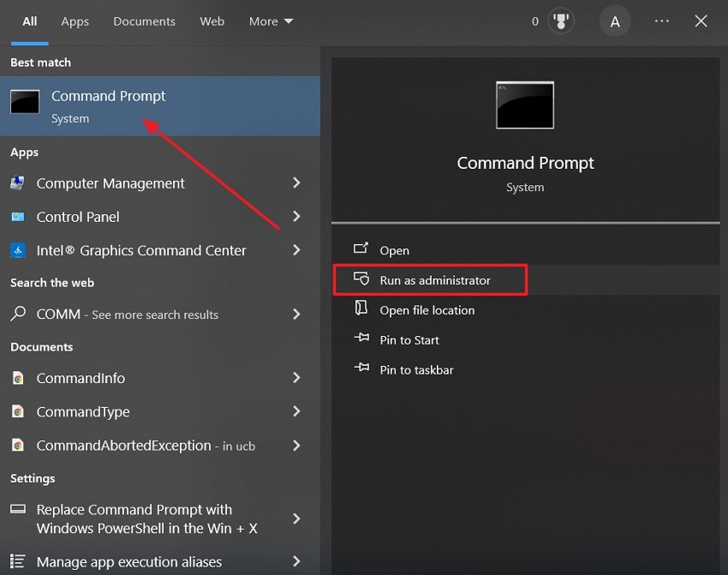Click the Run as administrator shield icon
The height and width of the screenshot is (575, 728).
(361, 279)
